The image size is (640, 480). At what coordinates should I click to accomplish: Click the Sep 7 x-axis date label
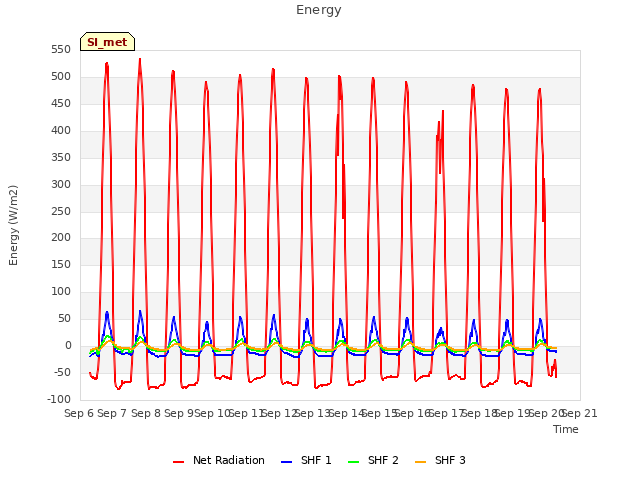(x=112, y=413)
